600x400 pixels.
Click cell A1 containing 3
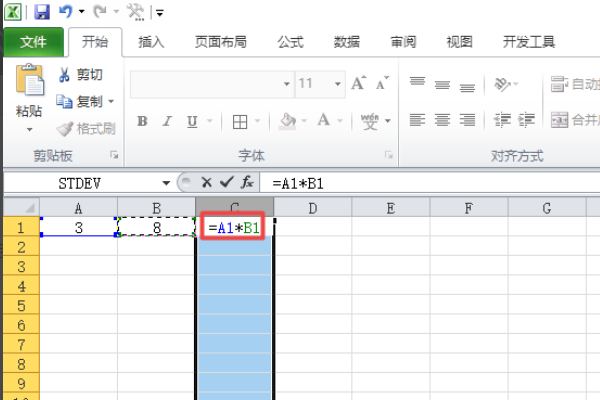(x=78, y=227)
